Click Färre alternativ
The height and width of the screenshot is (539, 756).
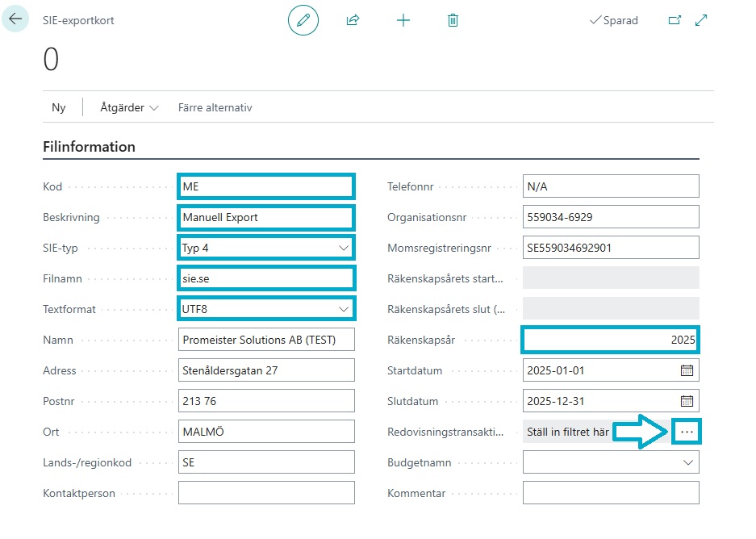(215, 107)
